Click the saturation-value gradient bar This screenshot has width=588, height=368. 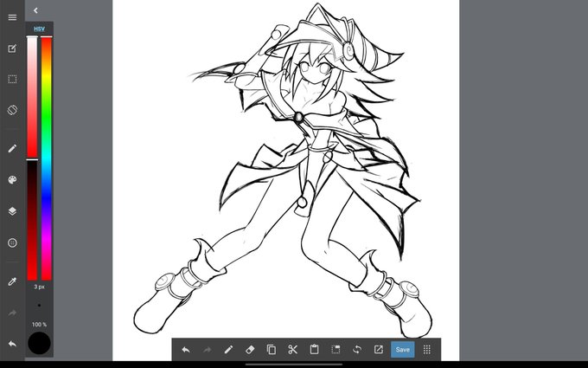tap(32, 158)
